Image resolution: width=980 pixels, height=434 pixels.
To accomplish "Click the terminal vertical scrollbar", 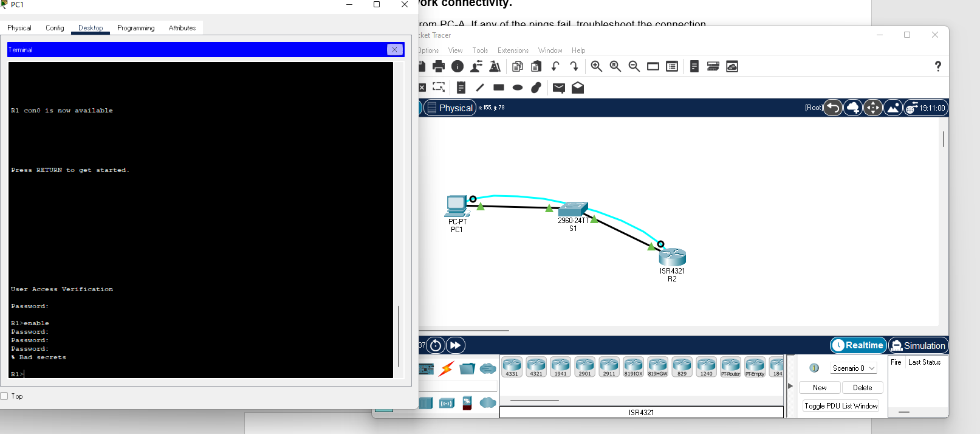I will 399,220.
